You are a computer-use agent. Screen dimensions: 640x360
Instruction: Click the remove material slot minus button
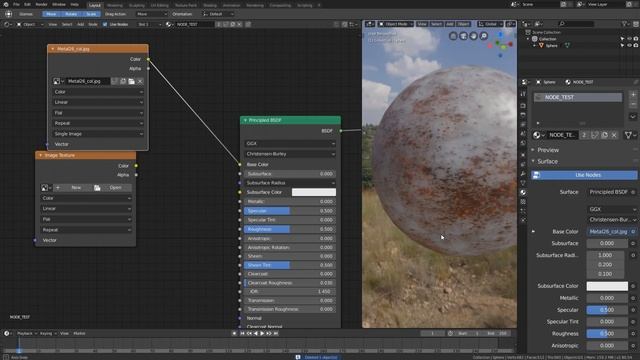click(633, 104)
